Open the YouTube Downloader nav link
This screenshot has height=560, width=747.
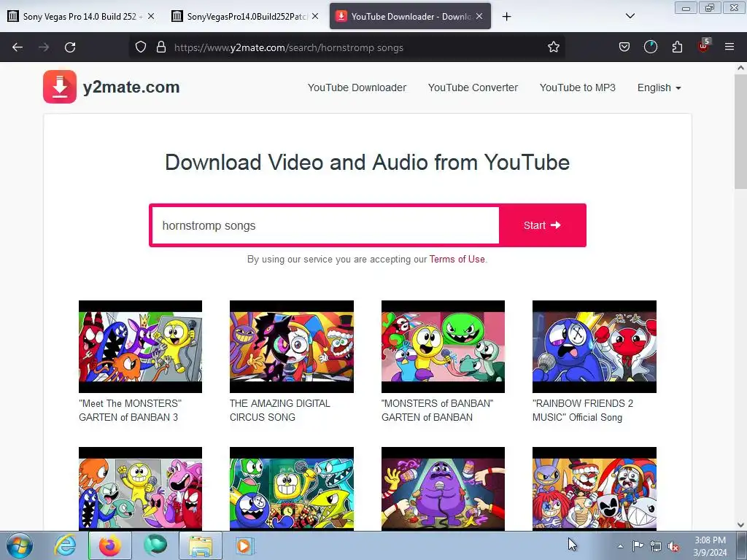357,87
